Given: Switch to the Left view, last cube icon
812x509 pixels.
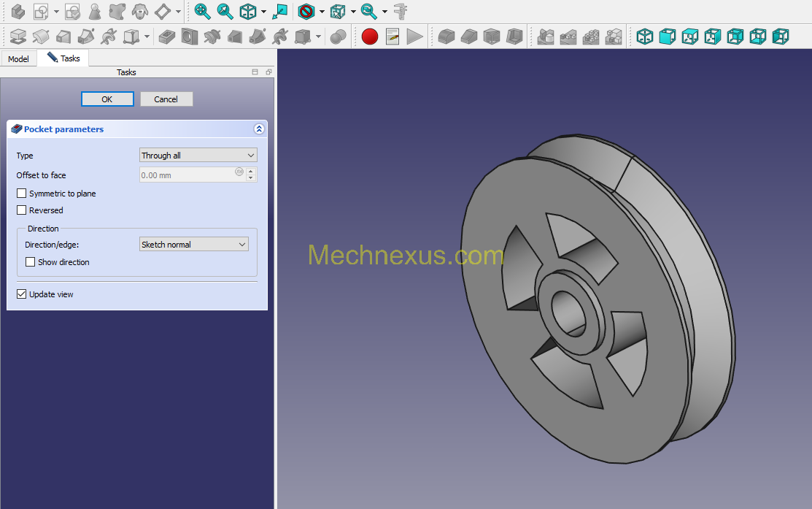Looking at the screenshot, I should point(781,37).
